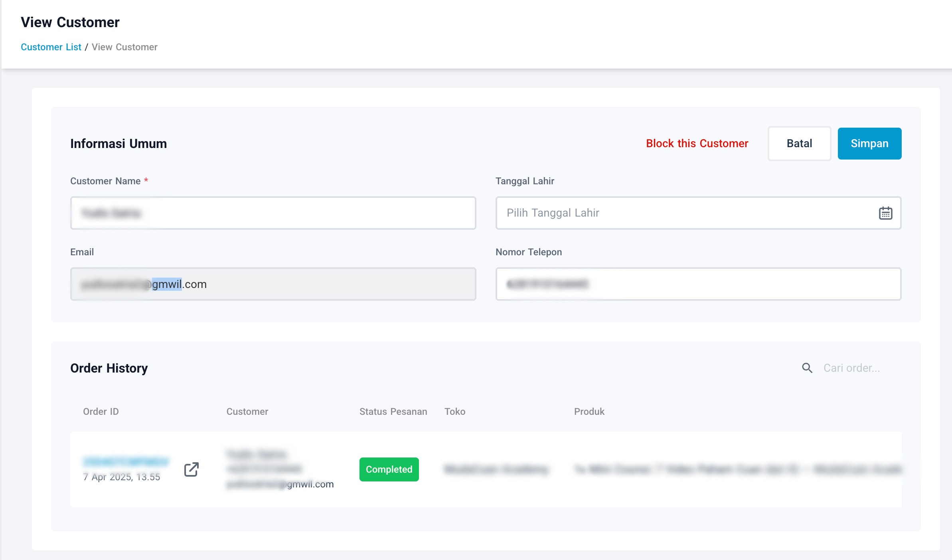The height and width of the screenshot is (560, 952).
Task: Open the Pilih Tanggal Lahir field
Action: (x=678, y=213)
